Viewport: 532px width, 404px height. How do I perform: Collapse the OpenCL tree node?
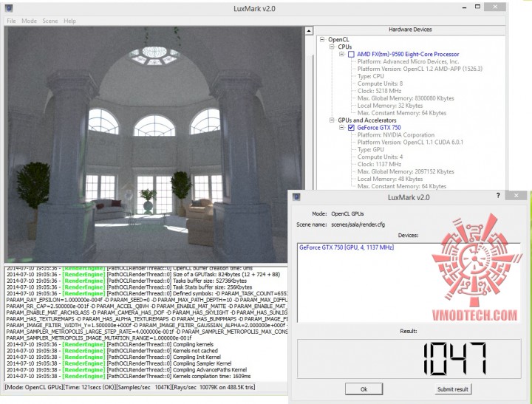(322, 39)
